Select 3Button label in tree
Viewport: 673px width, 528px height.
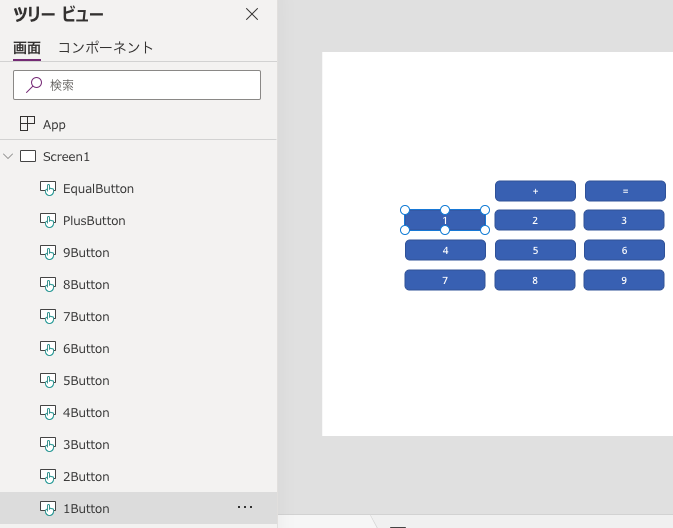pos(86,445)
